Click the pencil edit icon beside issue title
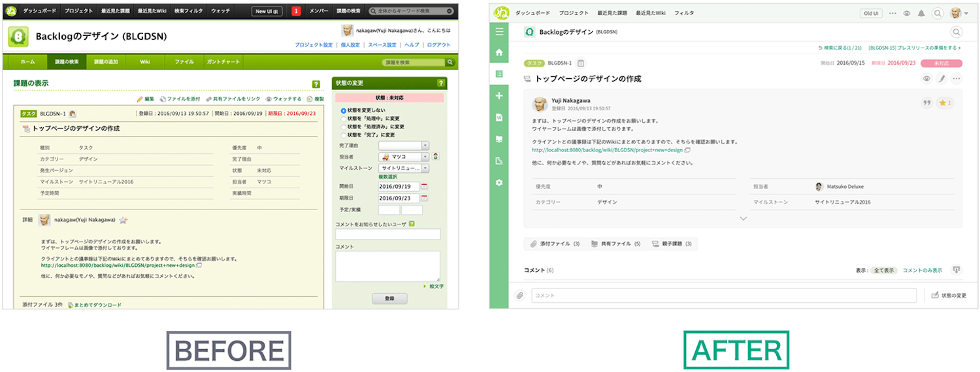This screenshot has width=980, height=372. point(941,79)
